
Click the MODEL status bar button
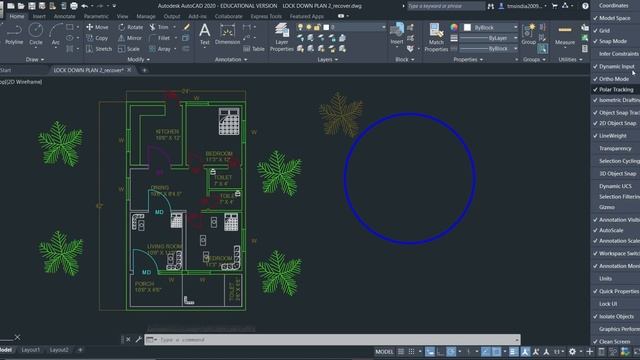click(384, 351)
